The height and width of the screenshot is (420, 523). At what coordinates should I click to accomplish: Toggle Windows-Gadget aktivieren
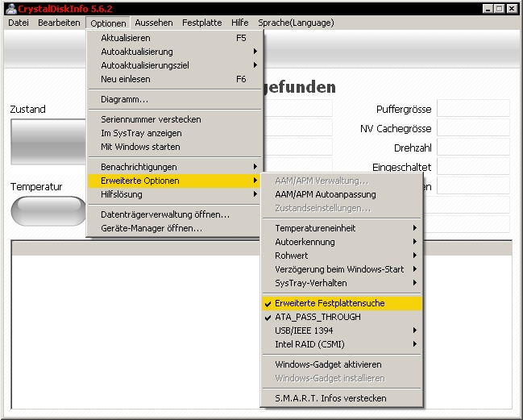[x=342, y=364]
